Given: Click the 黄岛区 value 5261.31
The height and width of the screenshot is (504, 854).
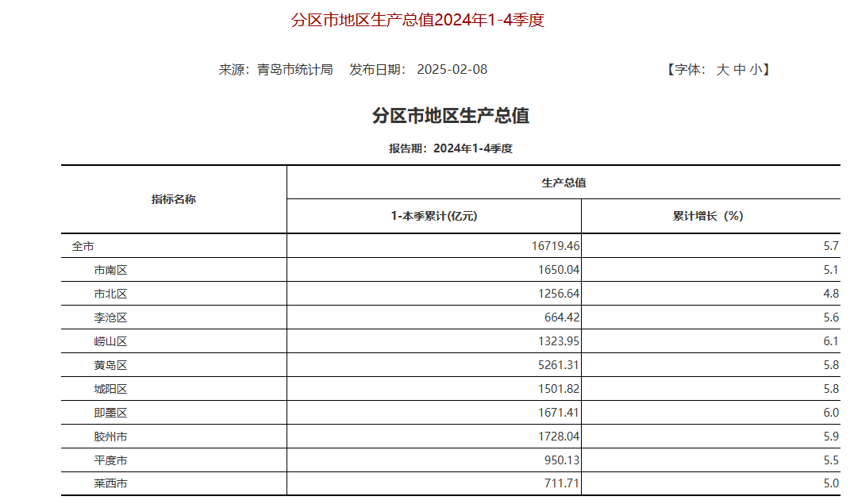Looking at the screenshot, I should [559, 365].
